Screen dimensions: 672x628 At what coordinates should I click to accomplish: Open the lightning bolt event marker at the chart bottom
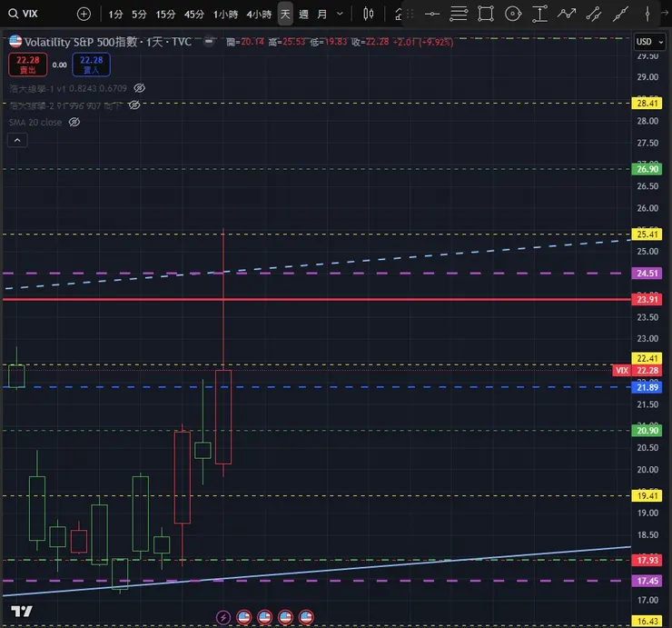(222, 617)
